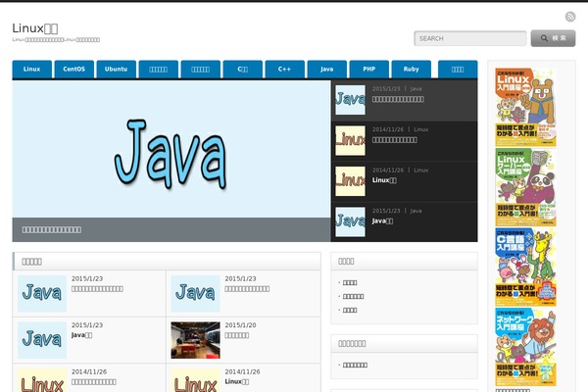The height and width of the screenshot is (392, 588).
Task: Select the CentOS navigation tab
Action: tap(73, 69)
